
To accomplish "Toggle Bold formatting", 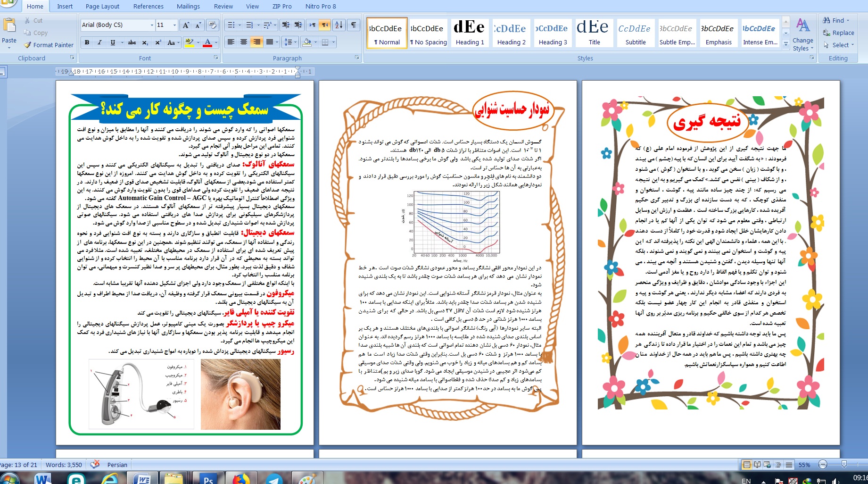I will pyautogui.click(x=87, y=42).
